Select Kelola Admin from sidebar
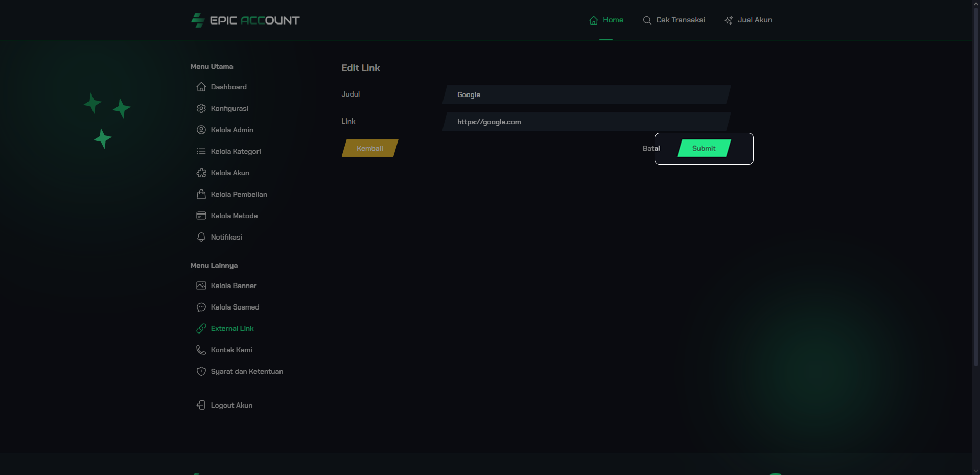Viewport: 980px width, 475px height. pyautogui.click(x=225, y=130)
